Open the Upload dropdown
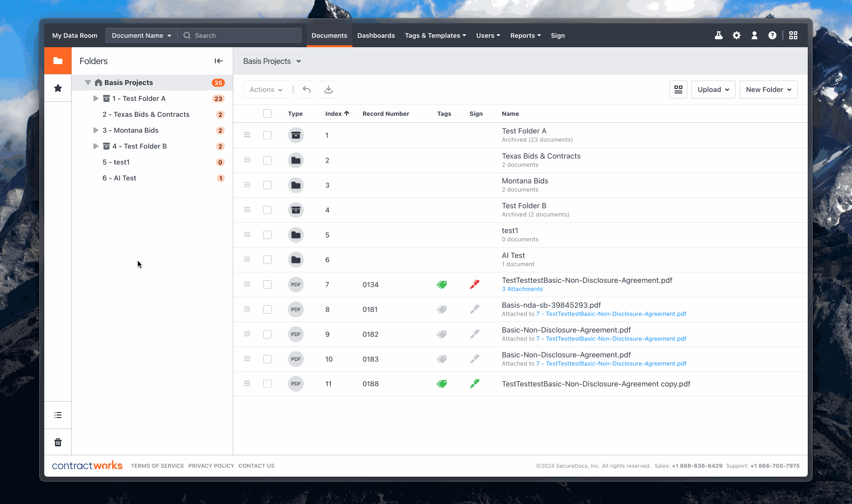The image size is (852, 504). (x=713, y=89)
